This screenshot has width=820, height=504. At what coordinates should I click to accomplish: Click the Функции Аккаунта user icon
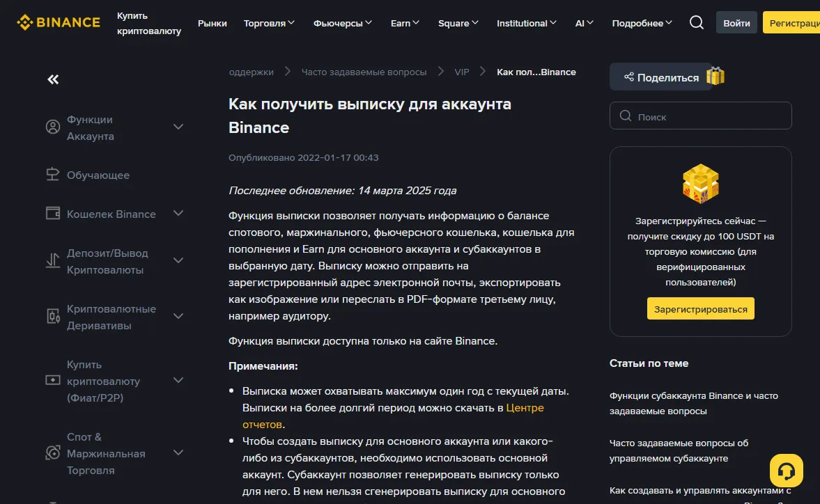pos(53,127)
